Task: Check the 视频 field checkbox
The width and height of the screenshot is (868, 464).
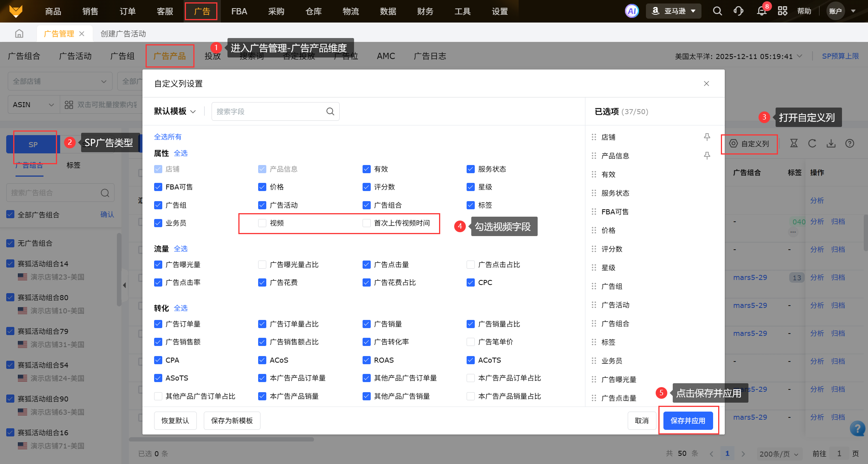Action: tap(262, 223)
